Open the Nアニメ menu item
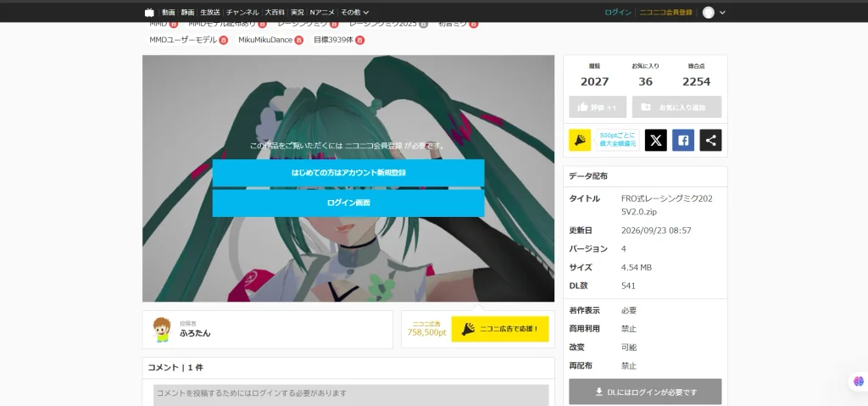 pos(322,12)
